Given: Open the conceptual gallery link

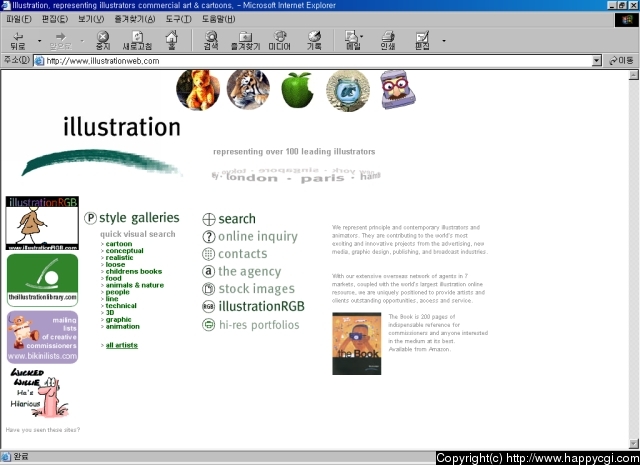Looking at the screenshot, I should tap(124, 251).
